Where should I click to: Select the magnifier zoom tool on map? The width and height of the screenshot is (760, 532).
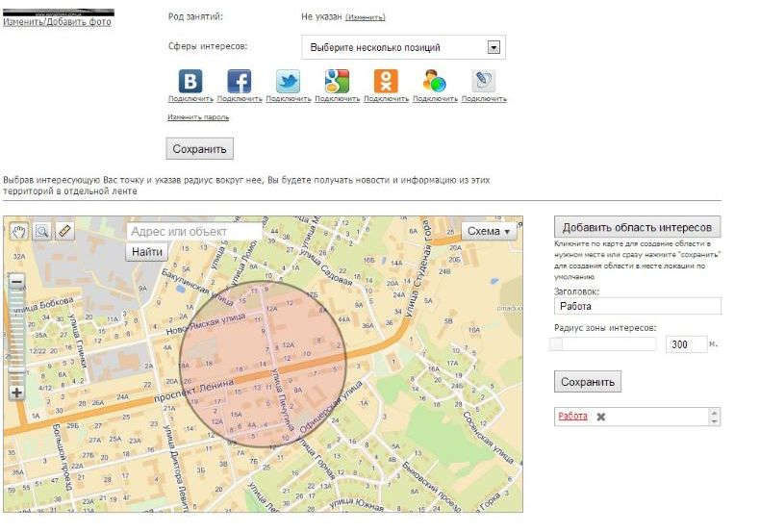click(42, 232)
